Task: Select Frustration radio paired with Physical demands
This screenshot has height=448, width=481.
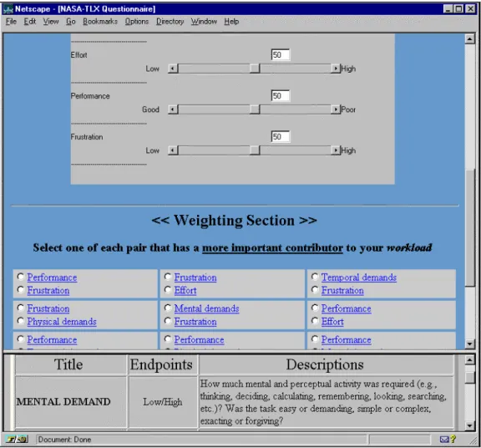Action: point(21,308)
